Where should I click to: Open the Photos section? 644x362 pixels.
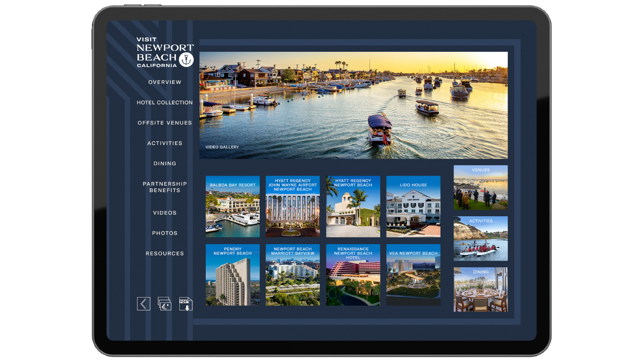point(165,233)
